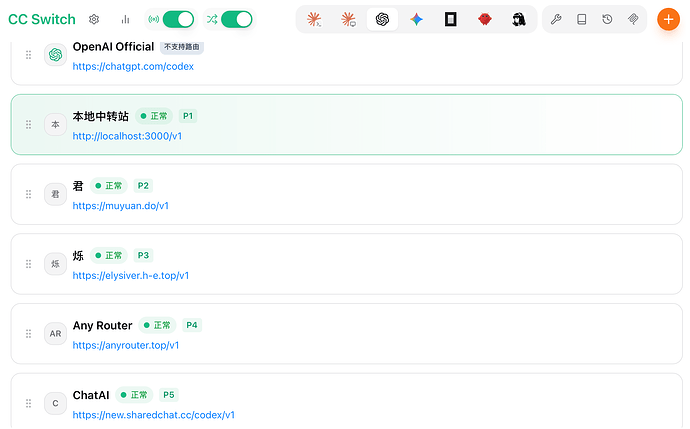
Task: Grab the drag handle of Any Router
Action: coord(29,334)
